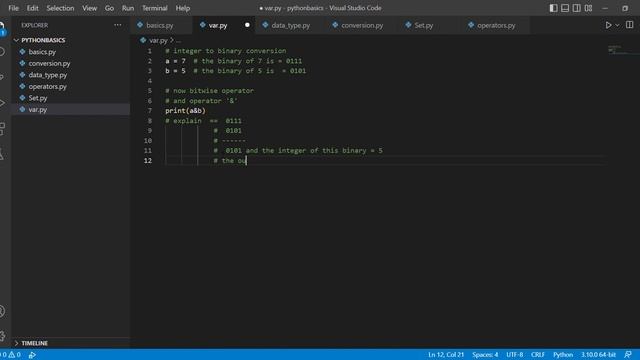This screenshot has height=360, width=640.
Task: Open Source Control view in activity bar
Action: tap(2, 77)
